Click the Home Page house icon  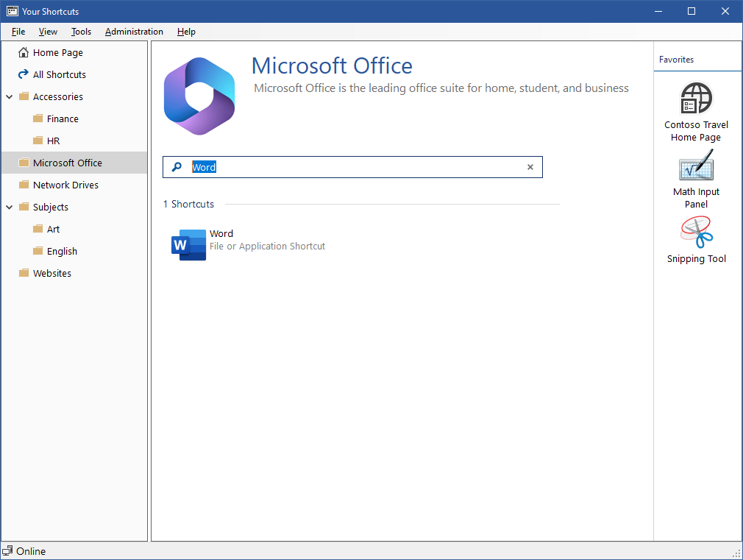pyautogui.click(x=23, y=52)
